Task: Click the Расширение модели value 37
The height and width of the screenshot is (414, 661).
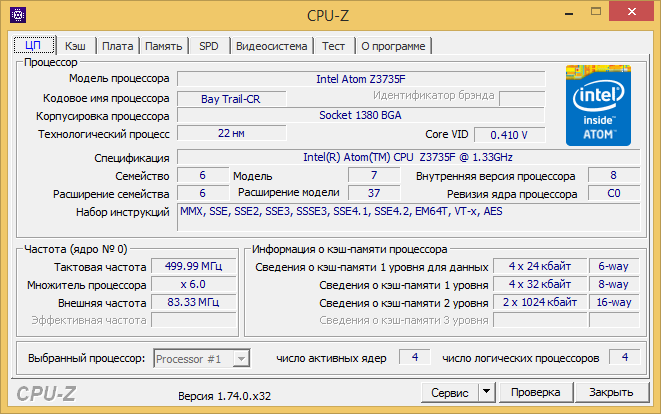Action: click(x=374, y=193)
